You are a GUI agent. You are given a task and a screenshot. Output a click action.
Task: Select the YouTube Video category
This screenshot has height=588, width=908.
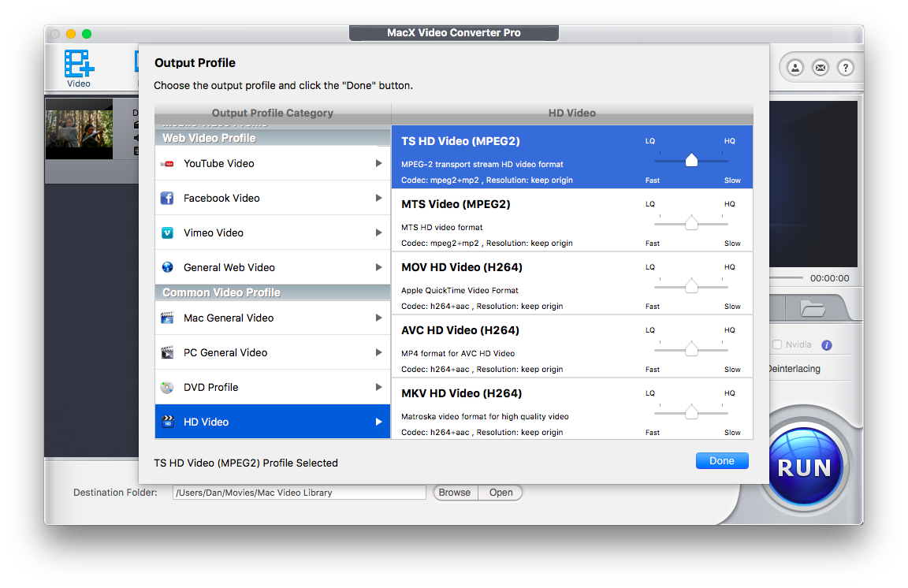(273, 163)
